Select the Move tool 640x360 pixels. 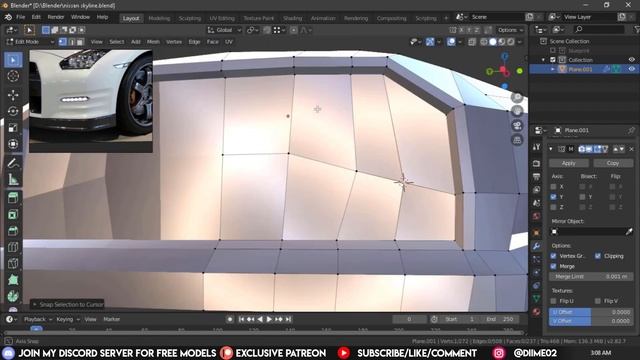point(13,95)
